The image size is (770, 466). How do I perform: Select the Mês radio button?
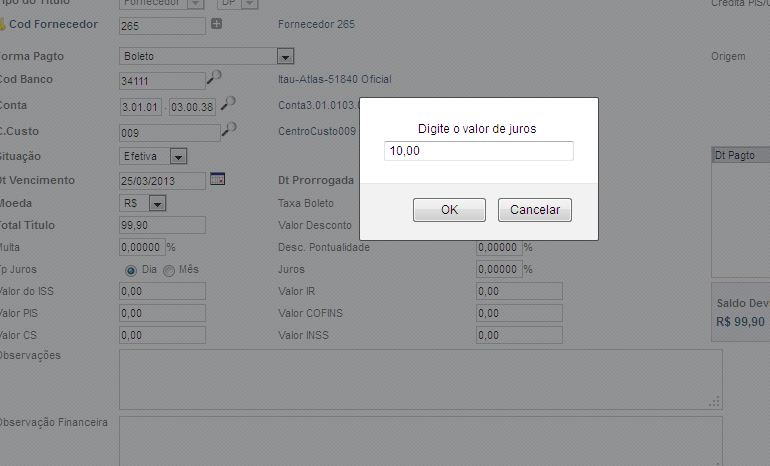(168, 271)
